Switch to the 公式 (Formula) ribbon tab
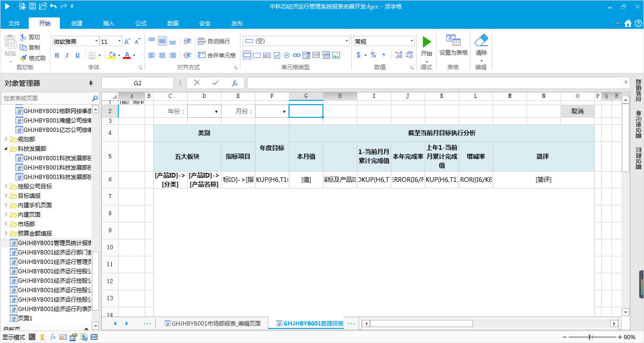This screenshot has width=644, height=343. point(141,24)
